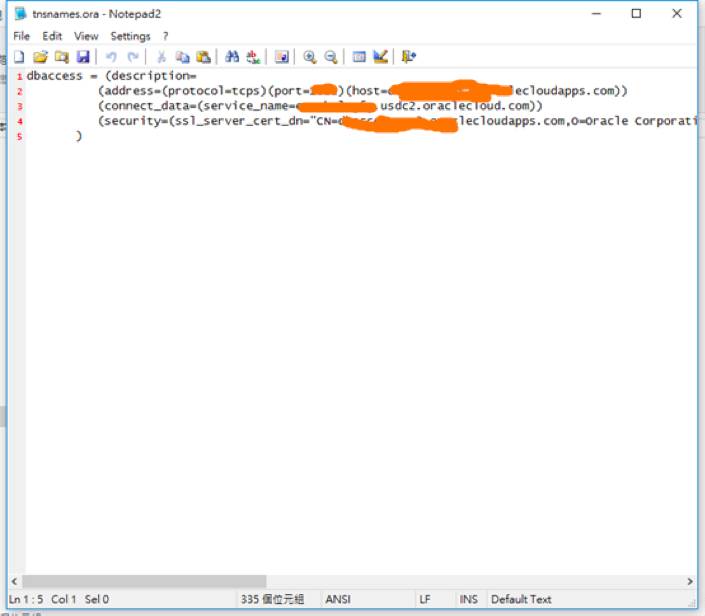This screenshot has height=616, width=705.
Task: Undo the last edit
Action: click(111, 57)
